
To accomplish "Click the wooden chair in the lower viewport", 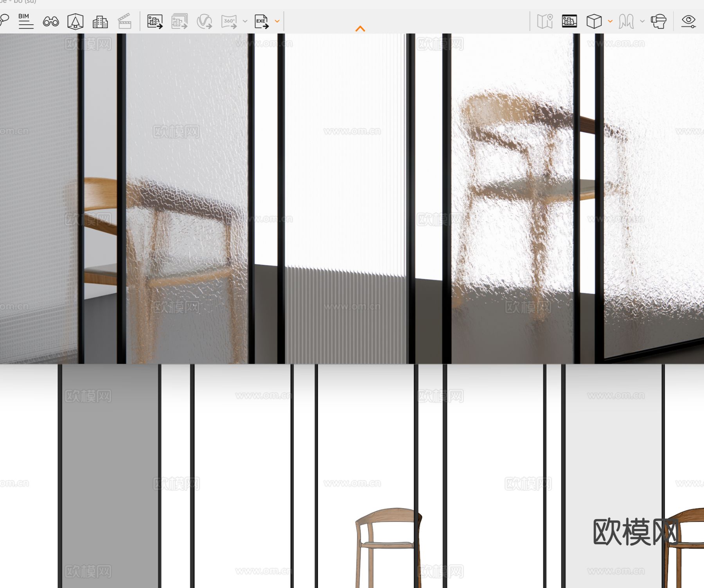I will coord(388,548).
